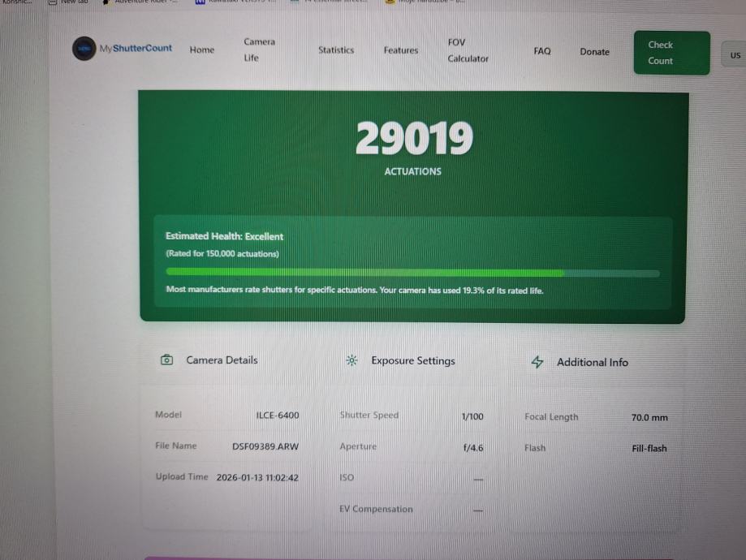Switch to the New tab browser tab
The image size is (746, 560).
coord(68,2)
